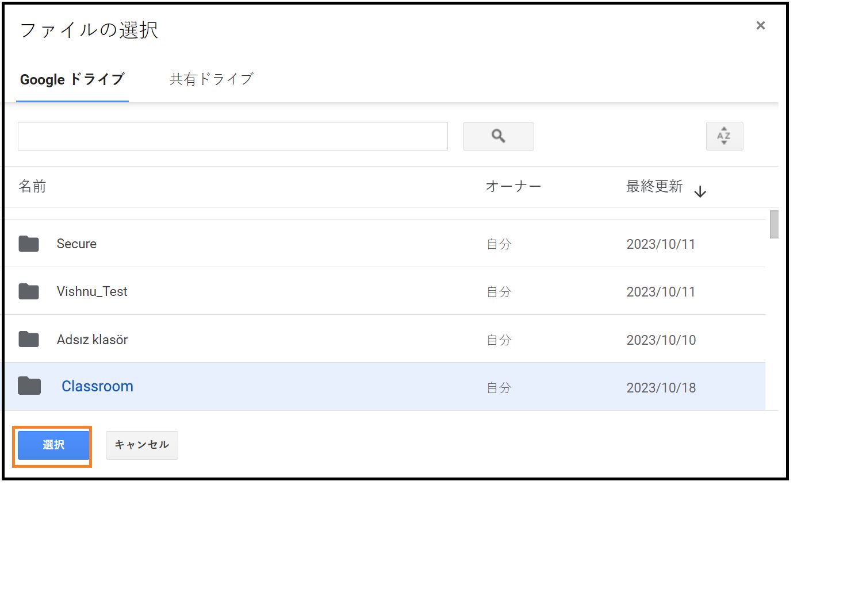Select the Secure folder name
851x616 pixels.
coord(76,244)
